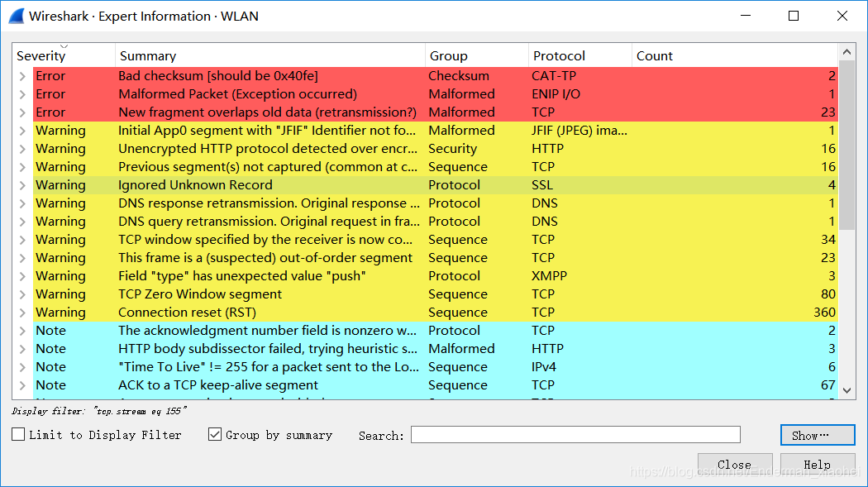Viewport: 868px width, 487px height.
Task: Expand the suspected out-of-order segment row
Action: tap(22, 258)
